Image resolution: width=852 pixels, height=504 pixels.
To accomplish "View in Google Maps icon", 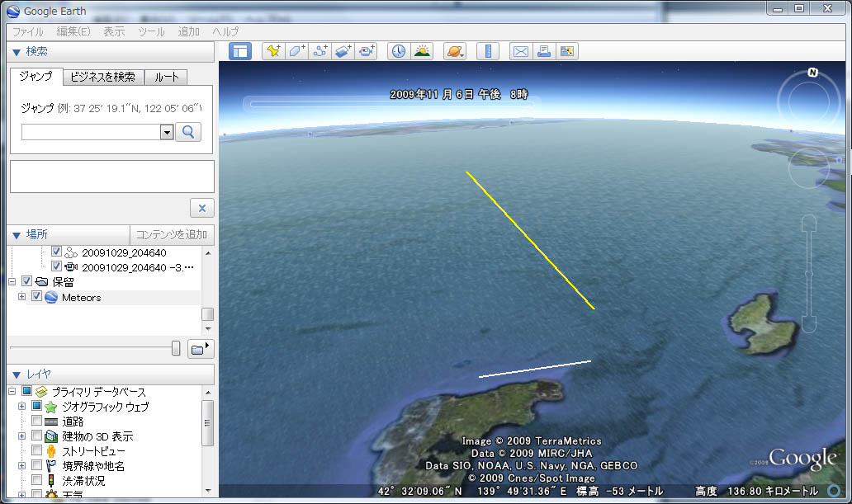I will 566,51.
